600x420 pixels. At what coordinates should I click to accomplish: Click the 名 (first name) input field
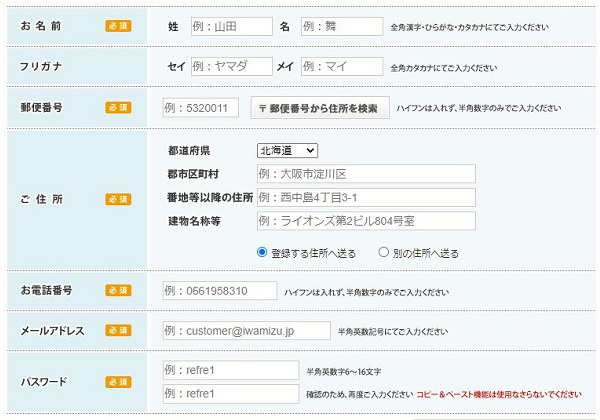[340, 26]
